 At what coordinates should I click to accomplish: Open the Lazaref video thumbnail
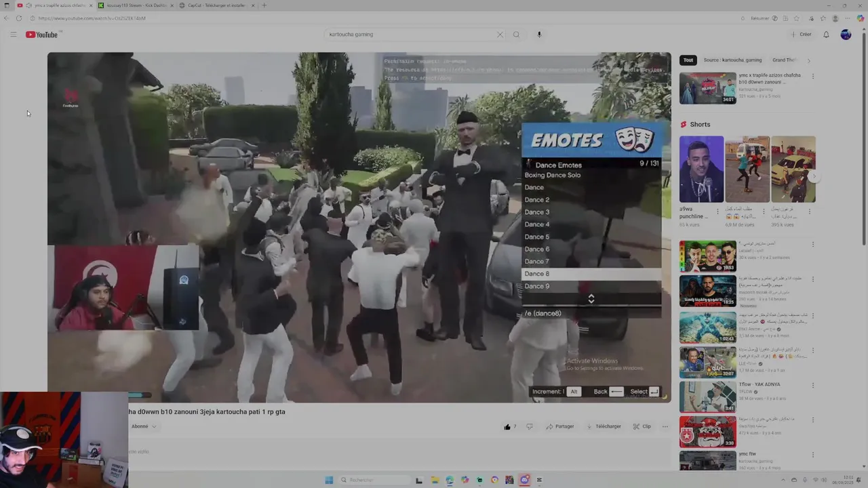(707, 256)
